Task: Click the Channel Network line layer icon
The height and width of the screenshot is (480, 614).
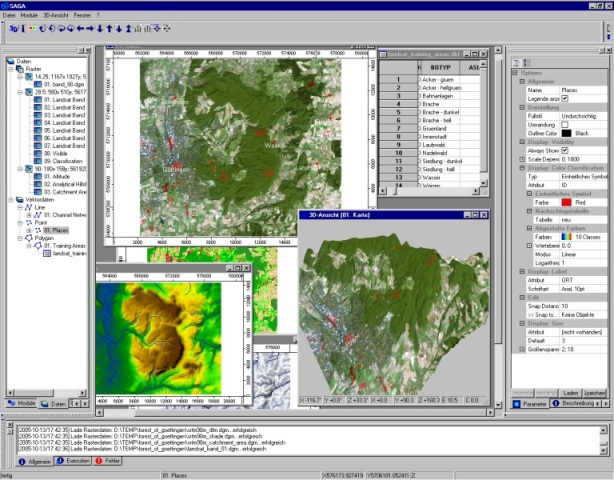Action: click(38, 215)
